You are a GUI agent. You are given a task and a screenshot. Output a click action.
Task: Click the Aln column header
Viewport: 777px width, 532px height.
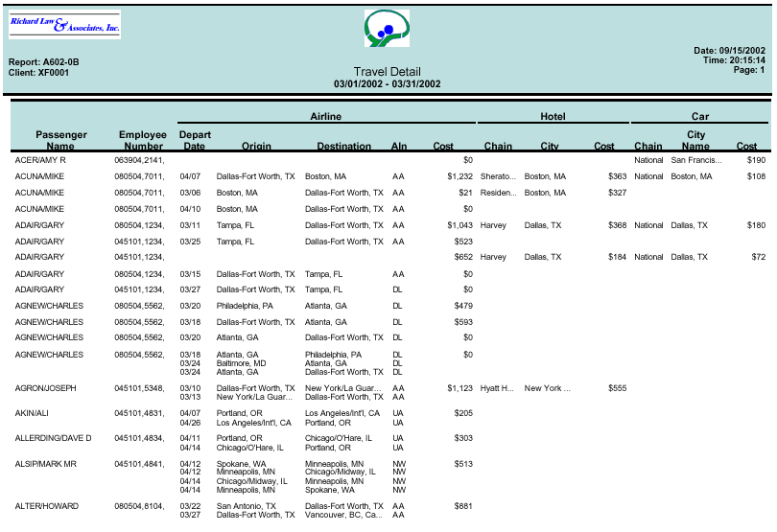coord(399,146)
